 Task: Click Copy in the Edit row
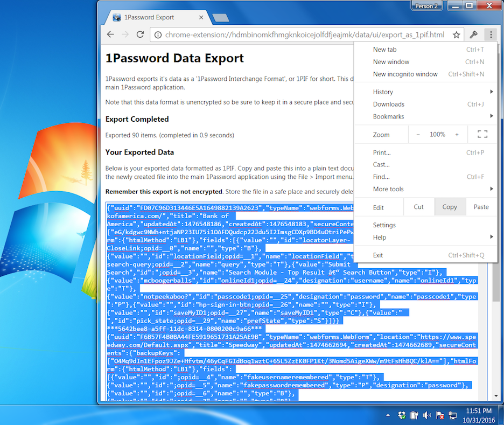[450, 207]
